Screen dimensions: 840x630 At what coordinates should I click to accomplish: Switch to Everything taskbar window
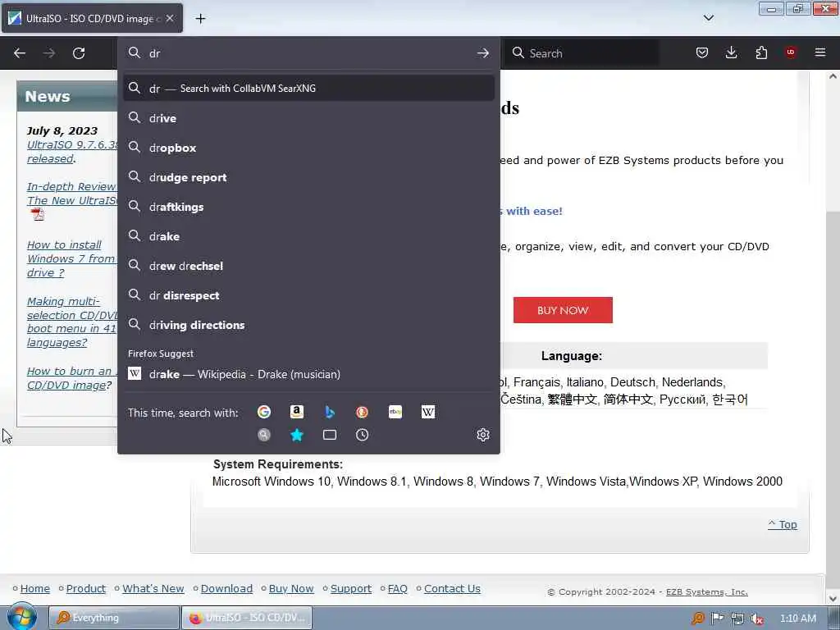[113, 618]
